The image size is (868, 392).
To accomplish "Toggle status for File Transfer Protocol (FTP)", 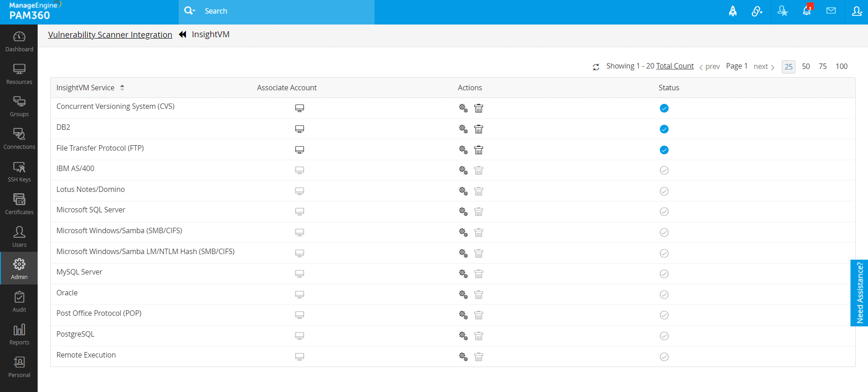I will pyautogui.click(x=664, y=150).
